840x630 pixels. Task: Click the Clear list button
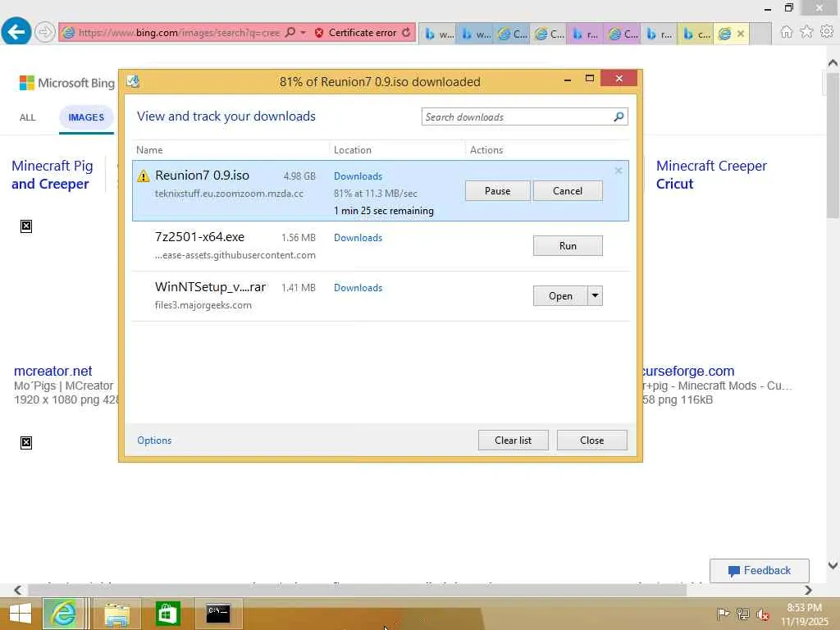point(514,441)
